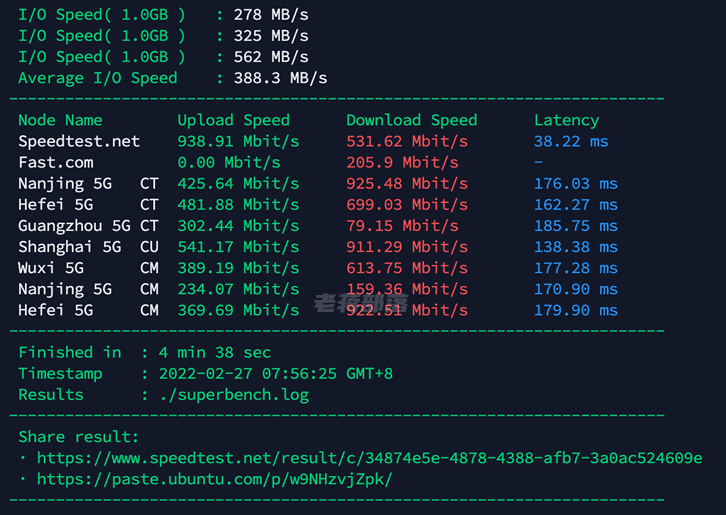The height and width of the screenshot is (515, 726).
Task: Click the Share result: heading
Action: (x=79, y=437)
